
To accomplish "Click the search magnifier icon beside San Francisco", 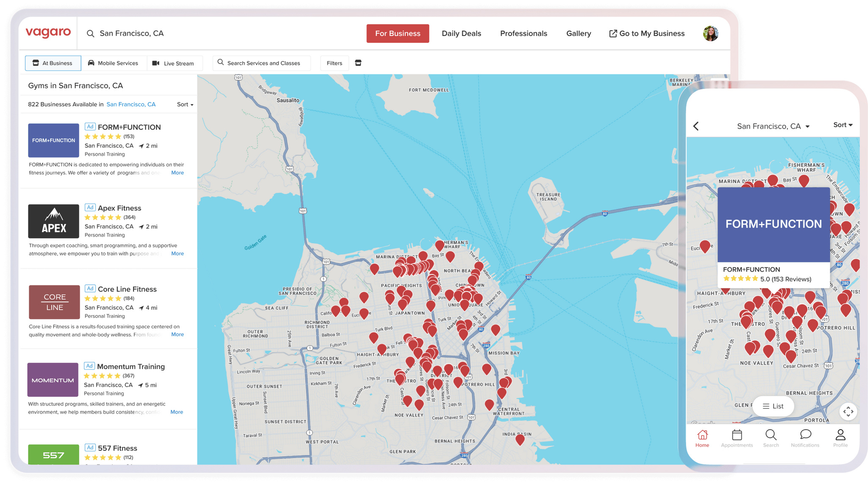I will click(90, 33).
